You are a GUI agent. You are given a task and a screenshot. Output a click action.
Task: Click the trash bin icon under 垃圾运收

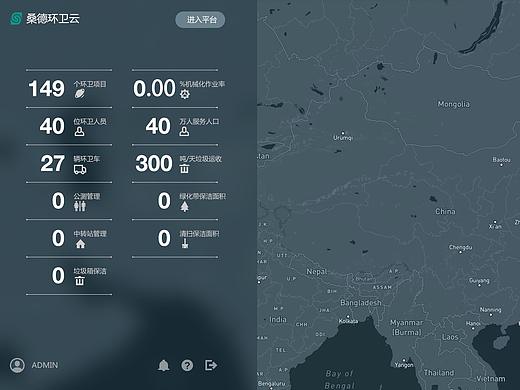pos(184,169)
